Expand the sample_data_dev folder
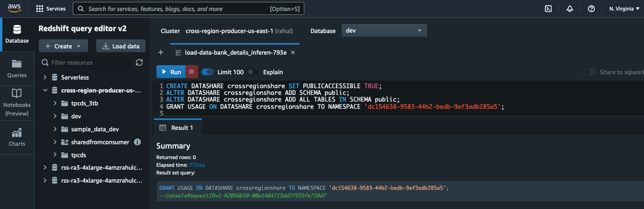Screen dimensions: 644x209 (x=56, y=129)
